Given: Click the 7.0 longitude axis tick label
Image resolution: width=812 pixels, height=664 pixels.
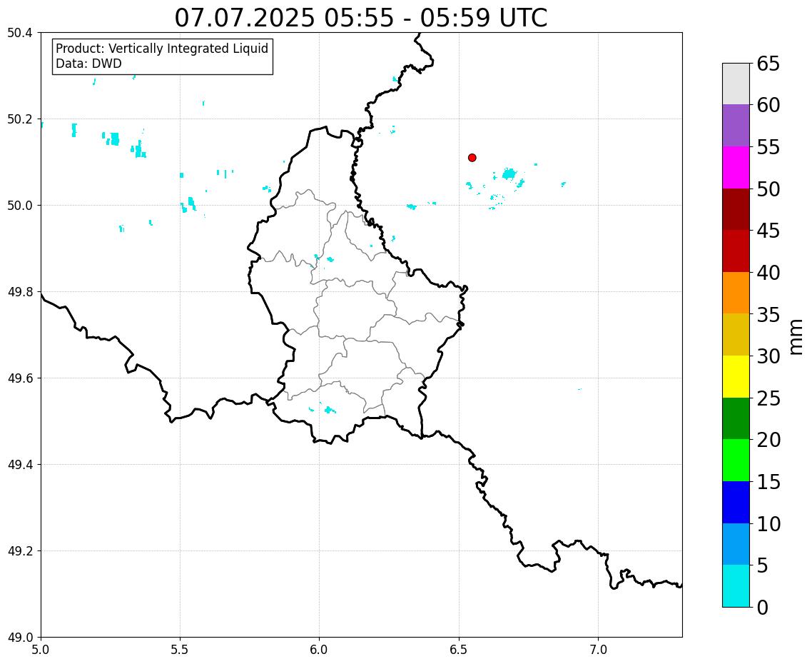Looking at the screenshot, I should [598, 650].
